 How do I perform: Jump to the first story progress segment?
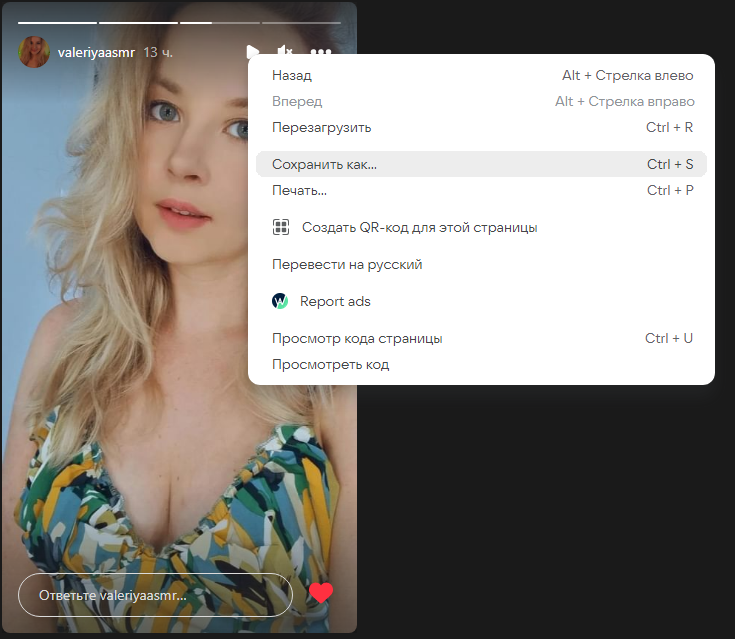pyautogui.click(x=57, y=23)
